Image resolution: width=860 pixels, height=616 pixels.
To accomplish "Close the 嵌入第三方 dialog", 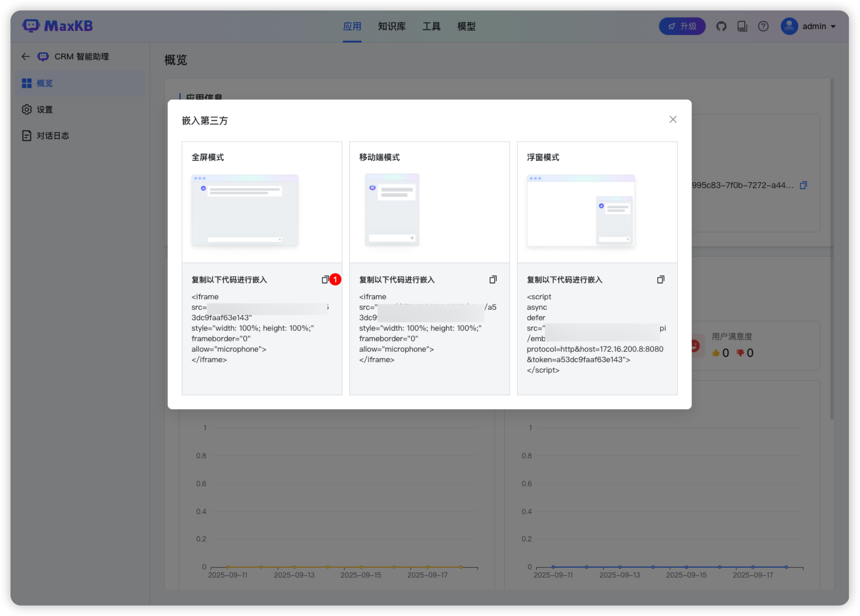I will point(673,119).
